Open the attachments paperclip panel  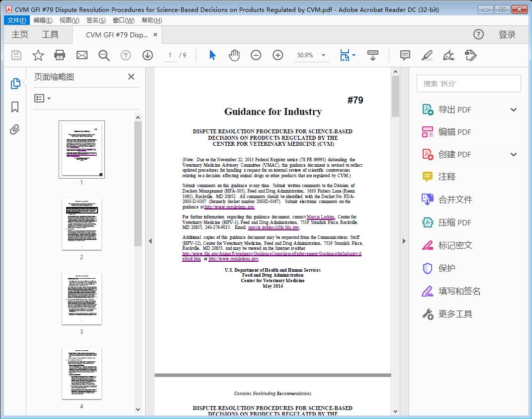tap(15, 130)
